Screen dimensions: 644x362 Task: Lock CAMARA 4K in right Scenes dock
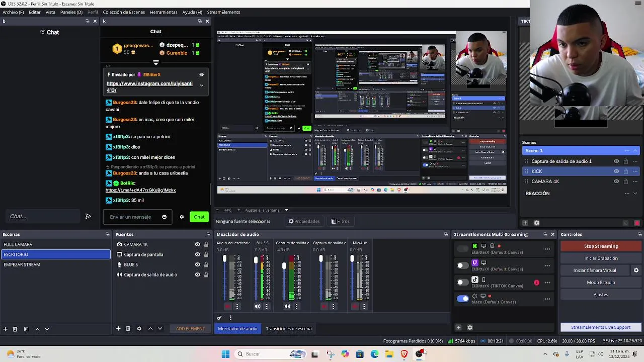tap(625, 182)
